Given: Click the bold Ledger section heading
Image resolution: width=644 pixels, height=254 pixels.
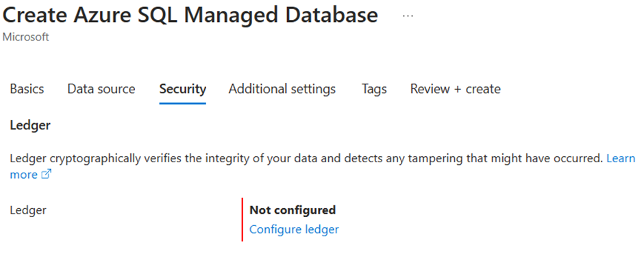Looking at the screenshot, I should tap(30, 125).
